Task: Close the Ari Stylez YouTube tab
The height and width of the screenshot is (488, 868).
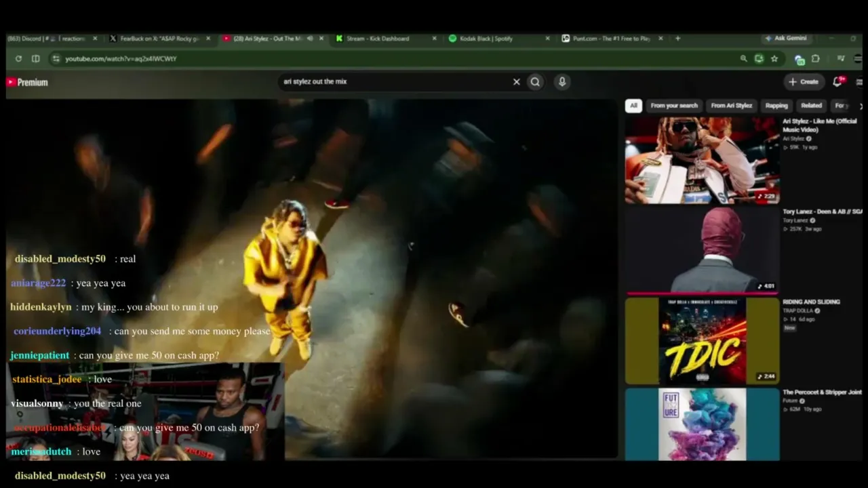Action: [321, 39]
